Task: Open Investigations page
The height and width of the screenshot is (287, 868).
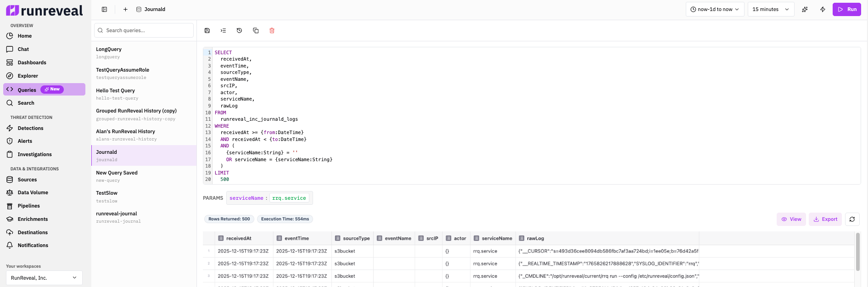Action: coord(44,154)
